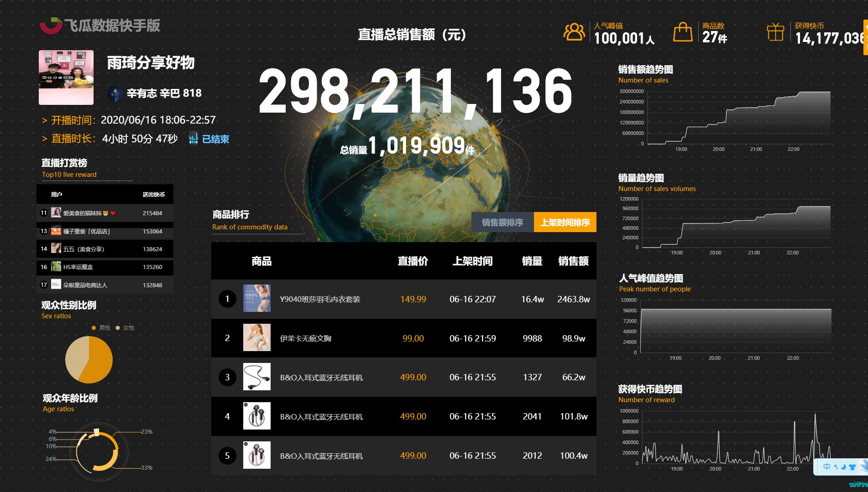Click the heart emoji after 爱美食的猫妹妹
Viewport: 868px width, 492px height.
pos(113,213)
